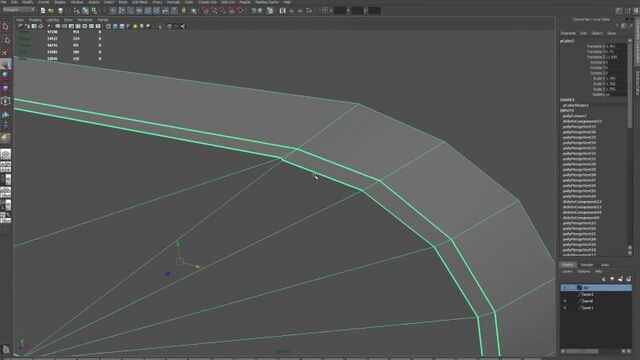Toggle visibility V of middle layer row
The width and height of the screenshot is (640, 360).
565,301
